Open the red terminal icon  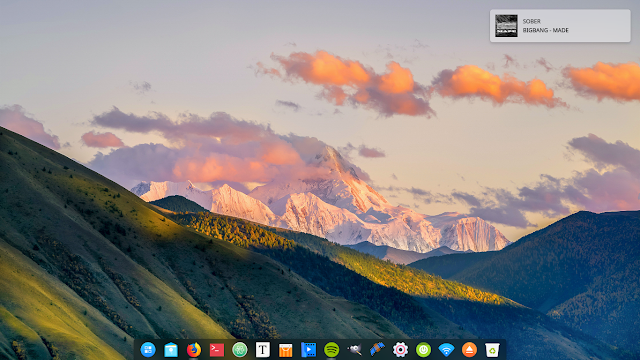(x=217, y=350)
